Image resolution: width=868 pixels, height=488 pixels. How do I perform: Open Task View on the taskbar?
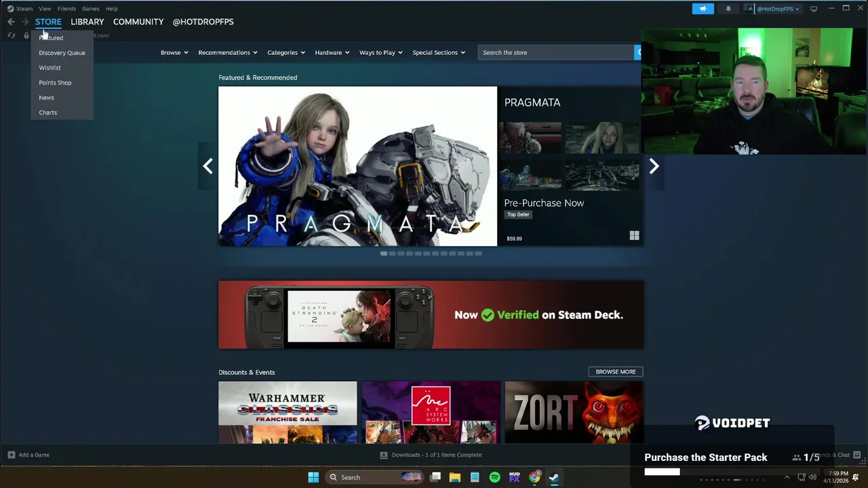click(x=435, y=477)
